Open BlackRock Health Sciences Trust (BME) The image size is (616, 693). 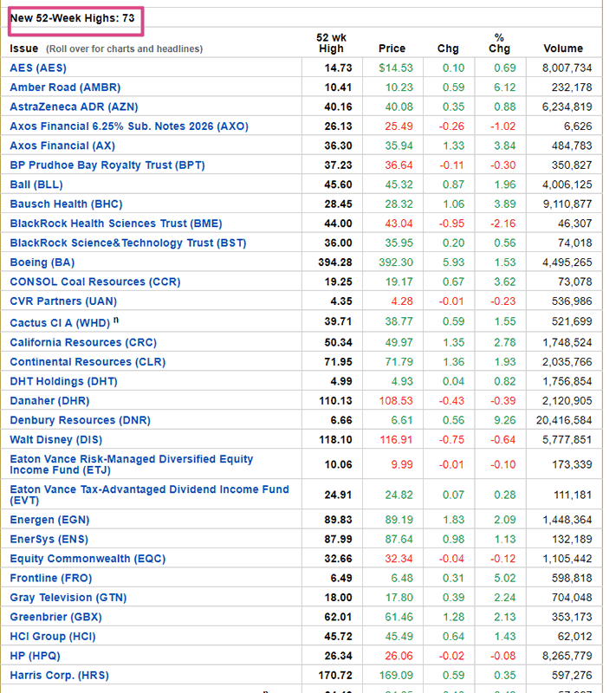click(116, 223)
